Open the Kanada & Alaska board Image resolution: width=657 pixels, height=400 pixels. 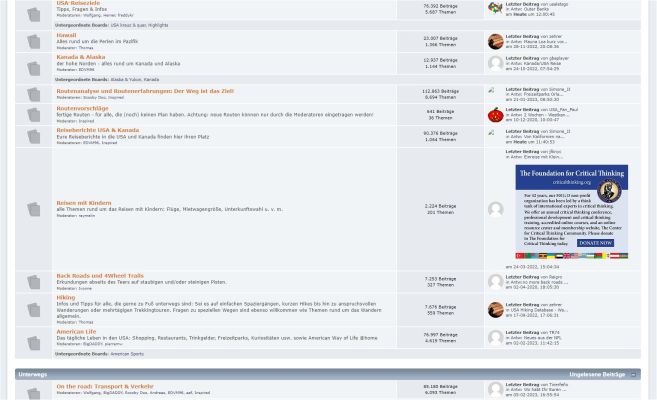[x=81, y=57]
